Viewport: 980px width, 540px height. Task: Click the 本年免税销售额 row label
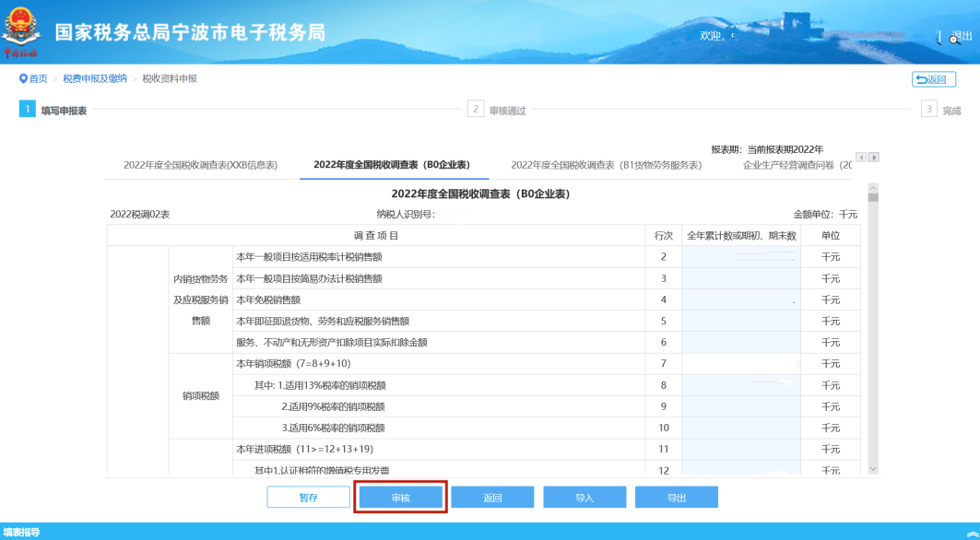coord(268,300)
